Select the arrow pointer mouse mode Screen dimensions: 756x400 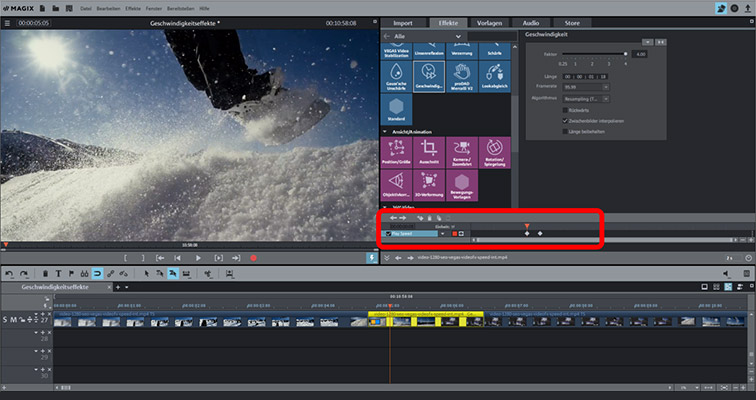[147, 274]
